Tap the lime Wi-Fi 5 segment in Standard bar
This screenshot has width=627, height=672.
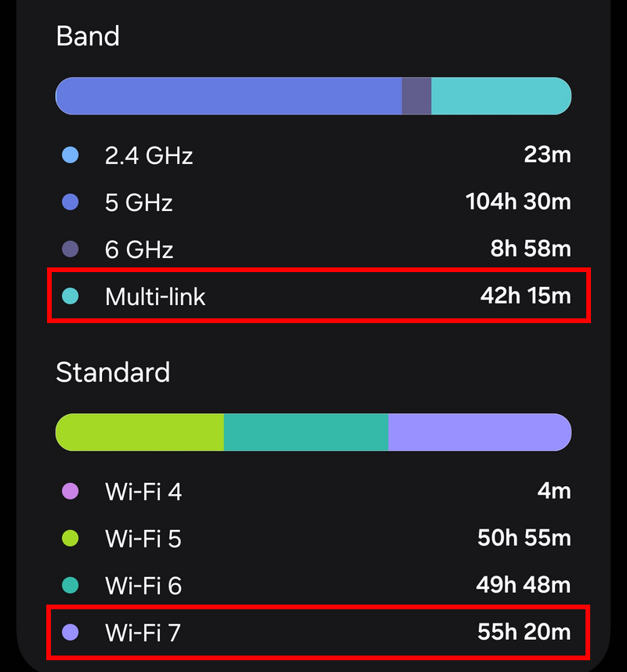point(140,432)
